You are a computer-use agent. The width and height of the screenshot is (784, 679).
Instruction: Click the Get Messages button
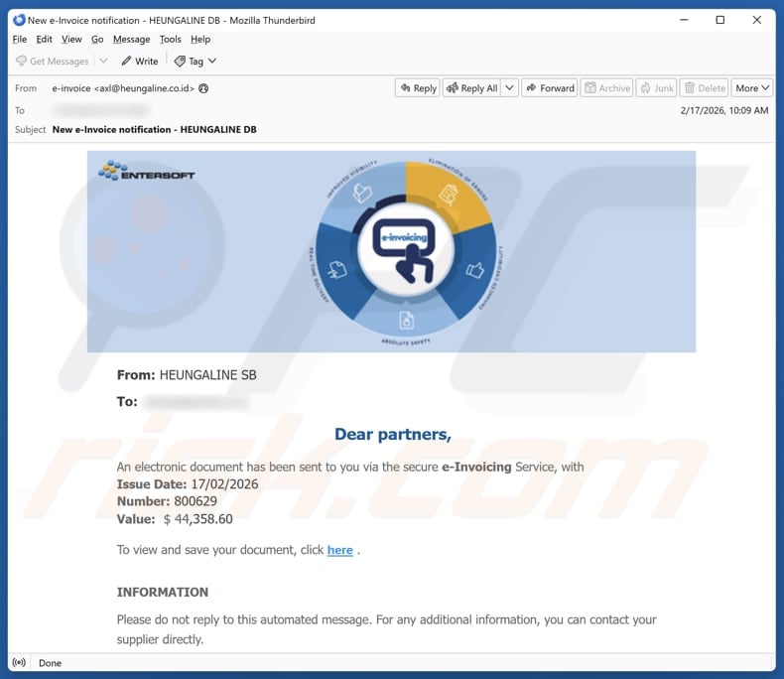[x=52, y=61]
